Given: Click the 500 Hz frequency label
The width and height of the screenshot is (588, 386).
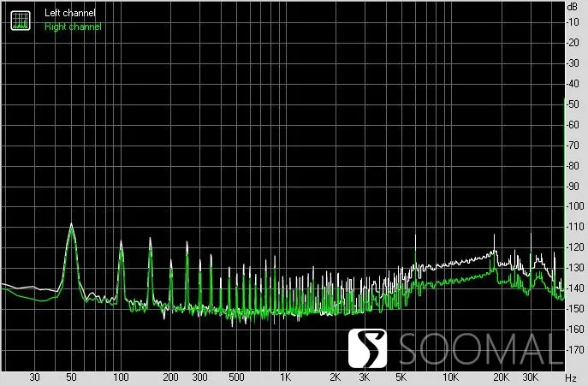Looking at the screenshot, I should tap(236, 377).
